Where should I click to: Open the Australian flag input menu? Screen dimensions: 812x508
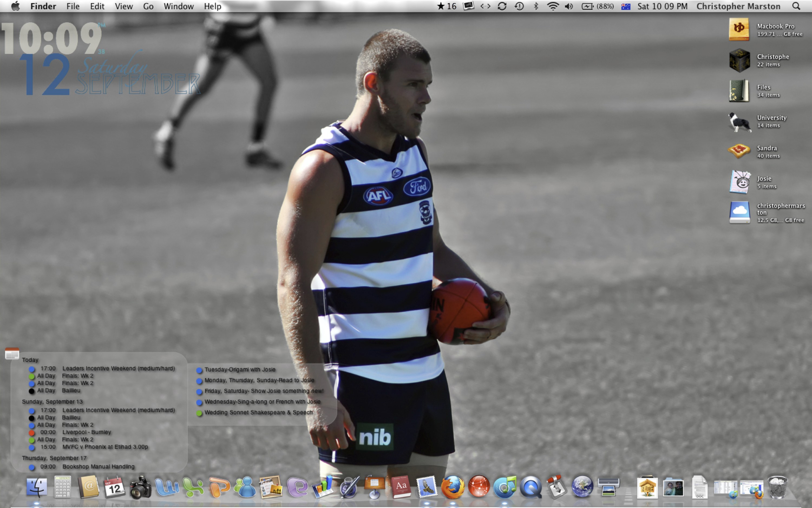626,6
